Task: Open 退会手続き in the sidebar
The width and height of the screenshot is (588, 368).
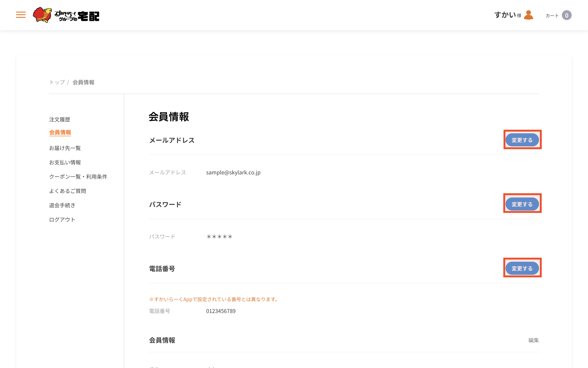Action: [62, 205]
